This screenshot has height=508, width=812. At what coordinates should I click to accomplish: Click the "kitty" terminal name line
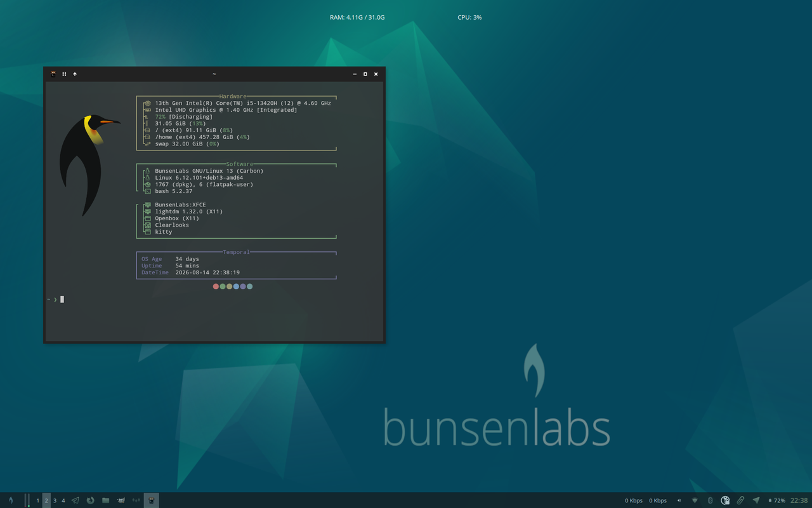pos(164,232)
